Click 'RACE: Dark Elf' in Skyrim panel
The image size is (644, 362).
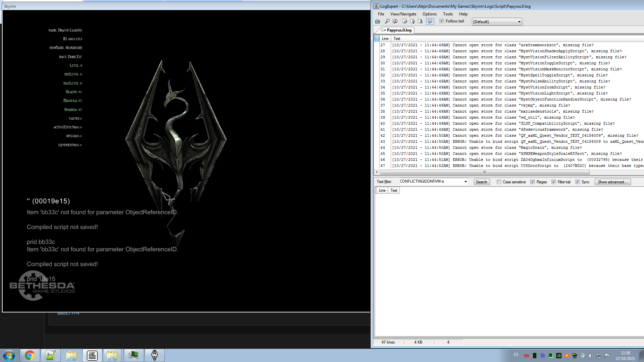[70, 57]
